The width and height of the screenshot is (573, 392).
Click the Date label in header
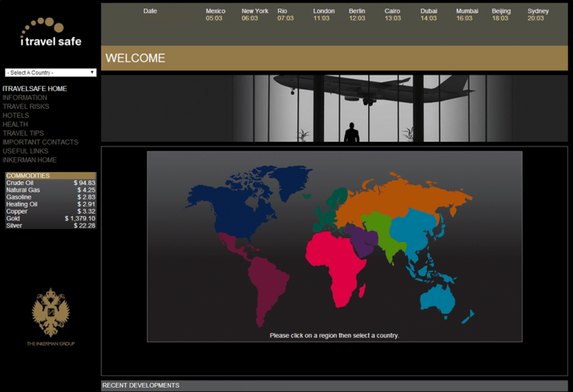coord(150,11)
